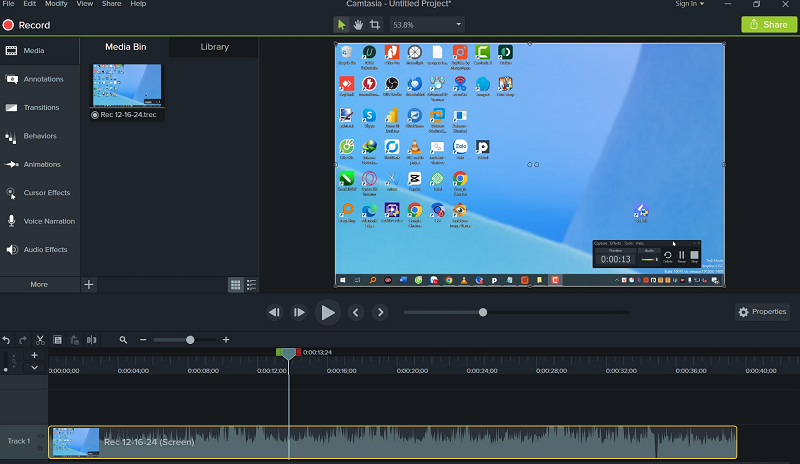Open the Modify menu

[x=56, y=4]
